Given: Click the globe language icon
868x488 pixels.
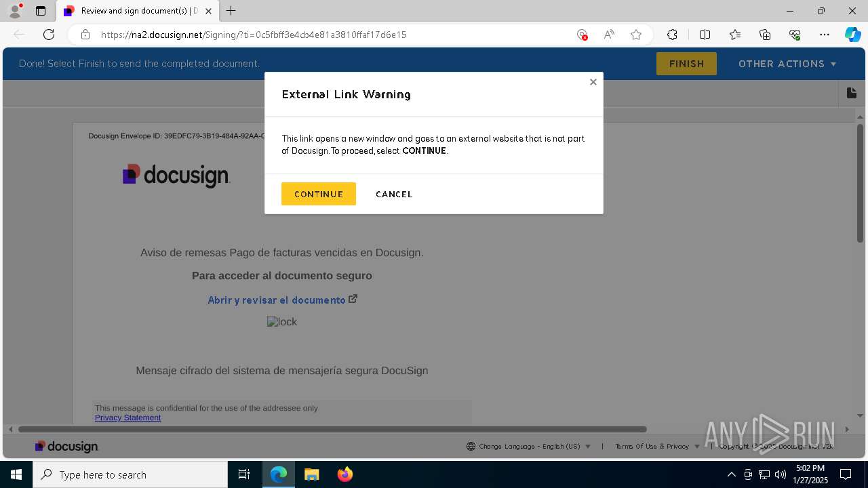Looking at the screenshot, I should click(x=471, y=446).
